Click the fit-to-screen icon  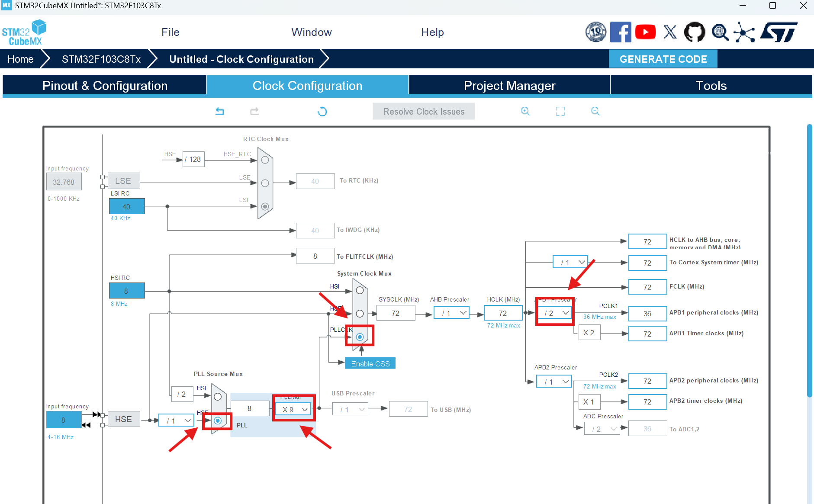point(560,111)
